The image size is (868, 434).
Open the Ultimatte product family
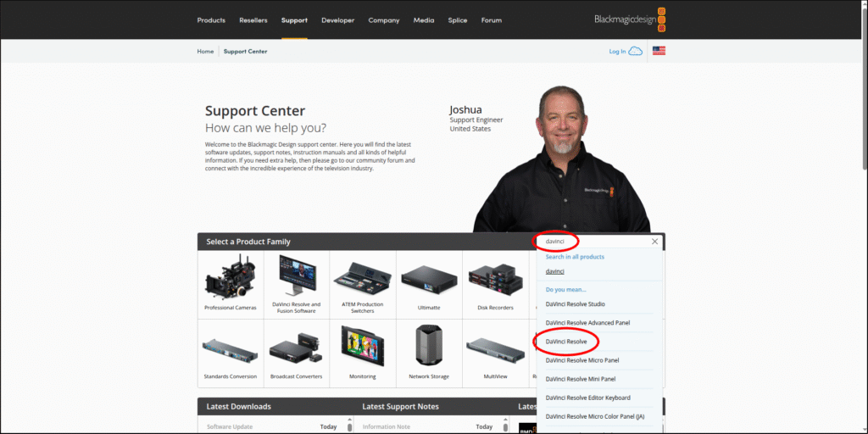[429, 283]
